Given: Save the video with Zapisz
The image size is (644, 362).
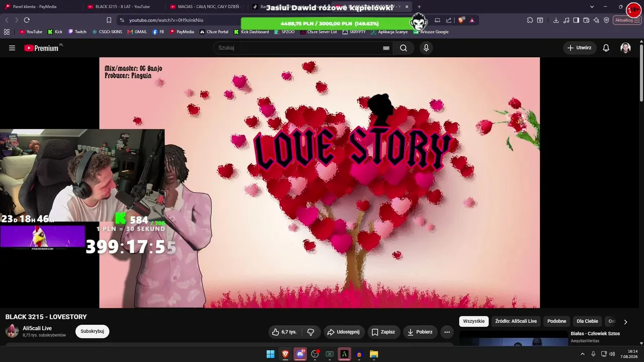Looking at the screenshot, I should [x=383, y=332].
